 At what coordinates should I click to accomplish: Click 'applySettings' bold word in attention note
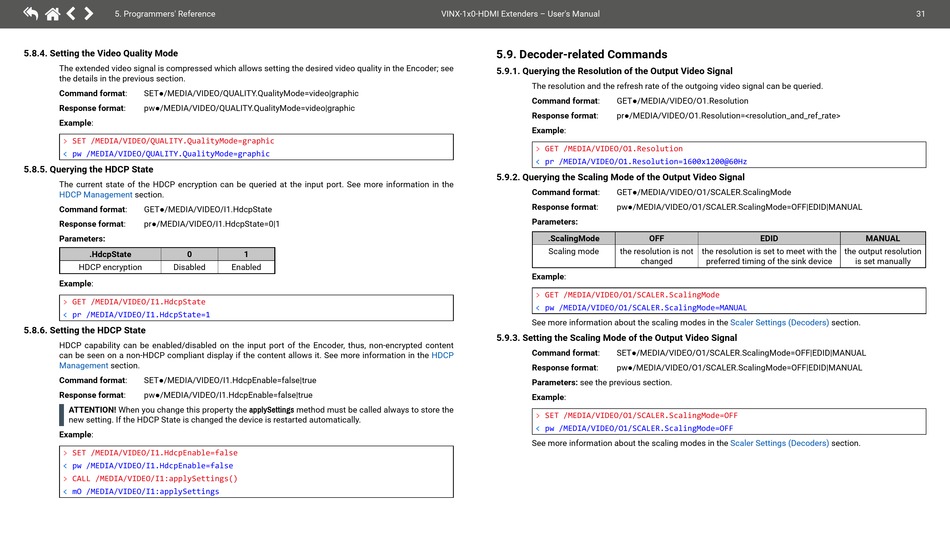click(x=271, y=410)
